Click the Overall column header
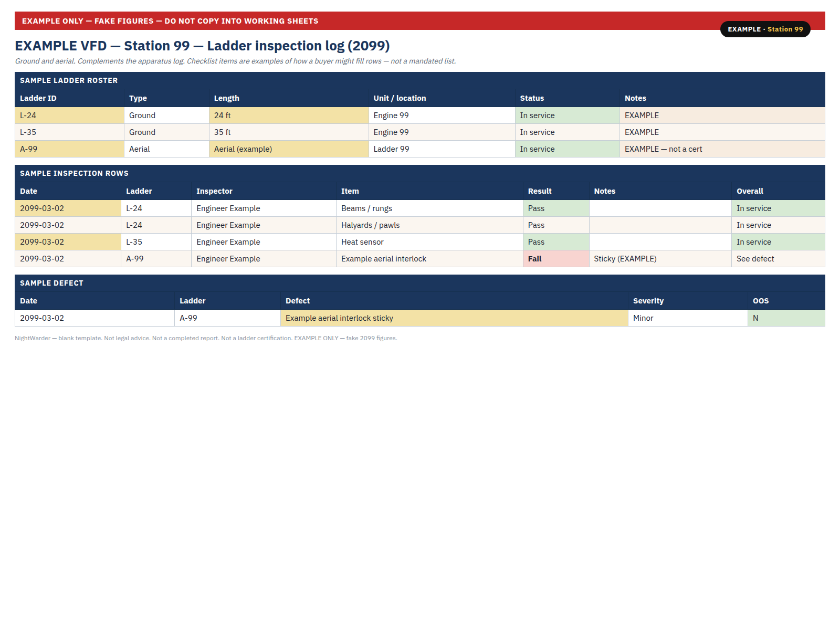This screenshot has width=840, height=630. (x=778, y=191)
